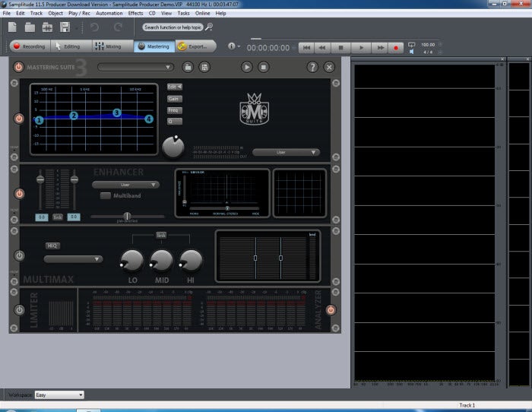
Task: Start playback in the transport bar
Action: pos(361,48)
